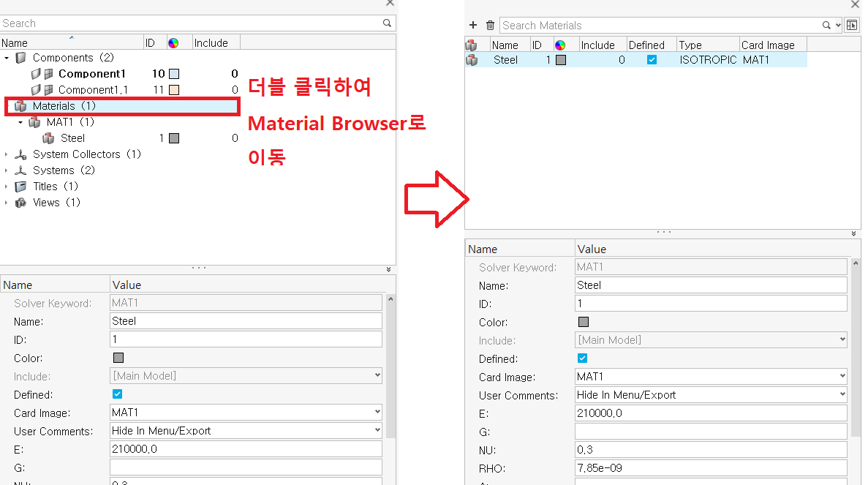Sort by ID column in left browser

tap(154, 42)
